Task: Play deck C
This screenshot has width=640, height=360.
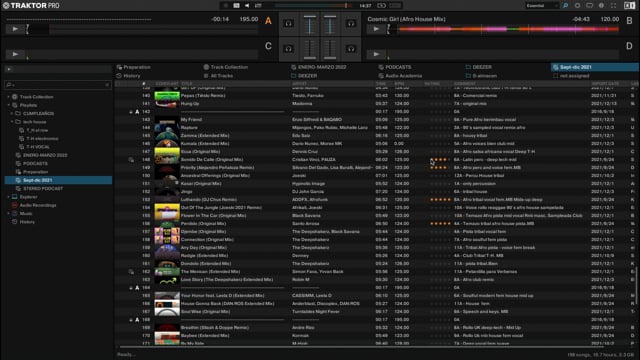Action: (15, 54)
